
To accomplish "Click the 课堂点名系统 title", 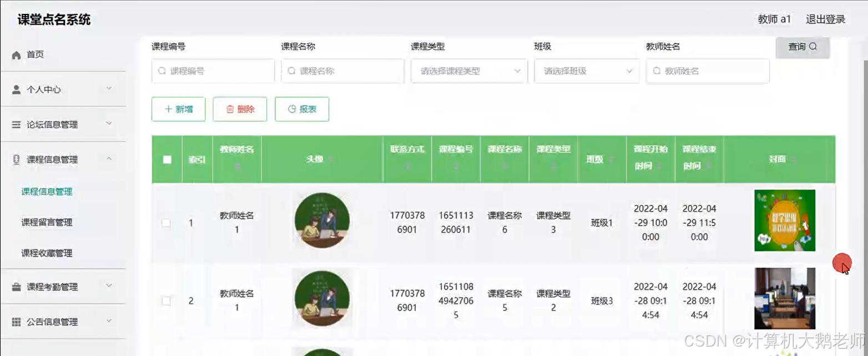I will pos(54,20).
